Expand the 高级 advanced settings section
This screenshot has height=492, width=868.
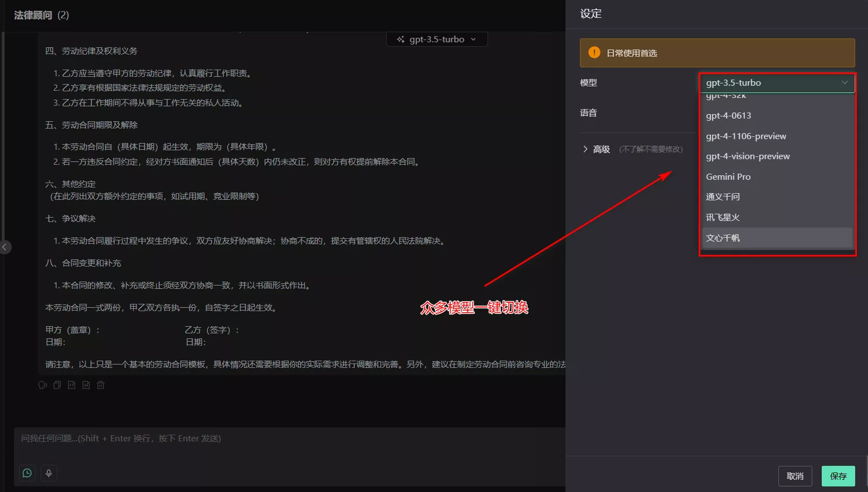tap(596, 149)
